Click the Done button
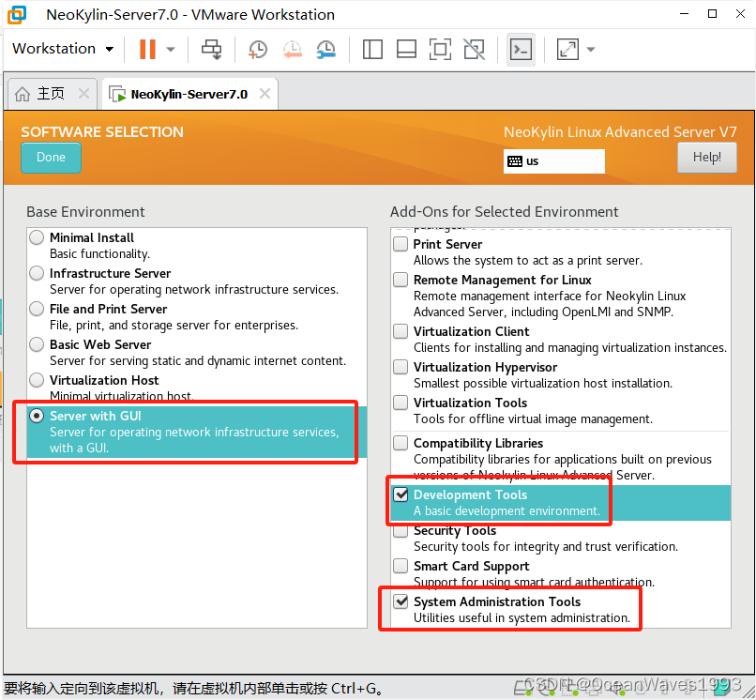756x700 pixels. coord(51,158)
